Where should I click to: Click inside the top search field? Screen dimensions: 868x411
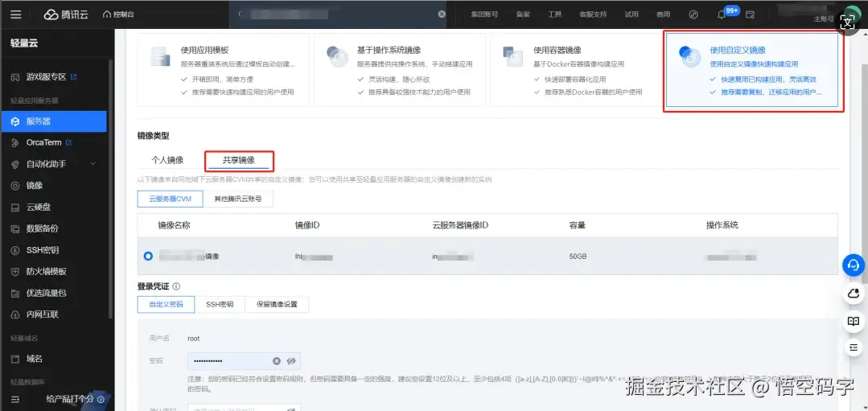pos(338,14)
